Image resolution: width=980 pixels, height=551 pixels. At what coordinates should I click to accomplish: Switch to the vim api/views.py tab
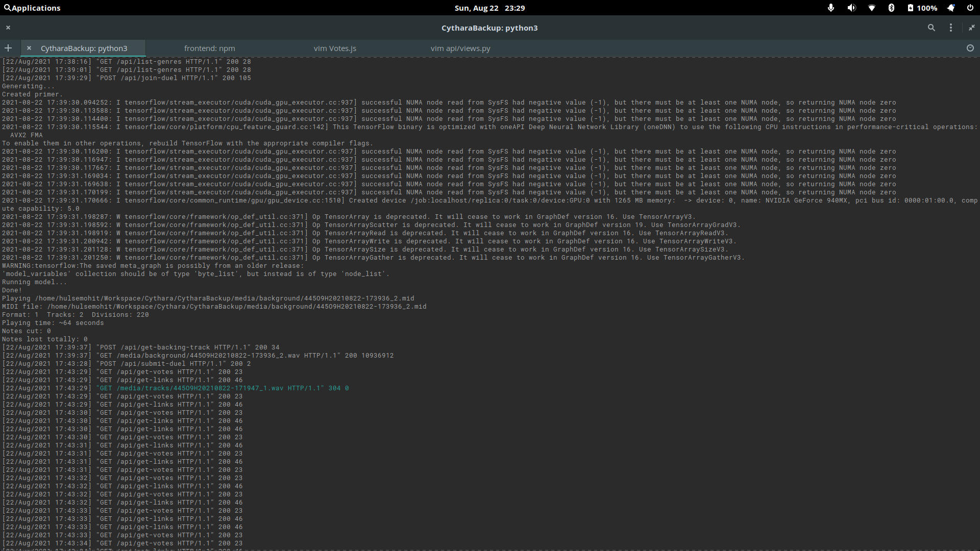pos(460,48)
